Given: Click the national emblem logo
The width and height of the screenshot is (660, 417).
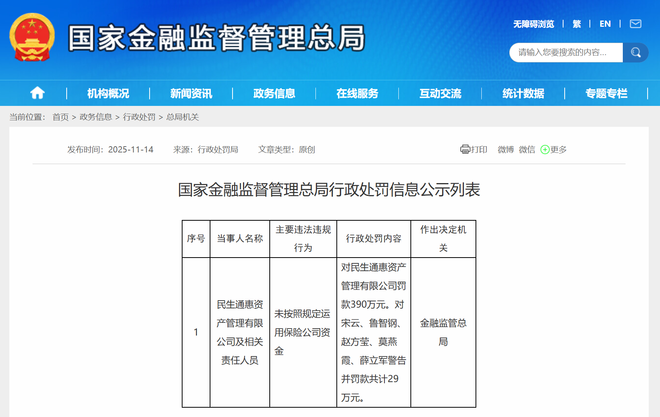Looking at the screenshot, I should pyautogui.click(x=32, y=40).
